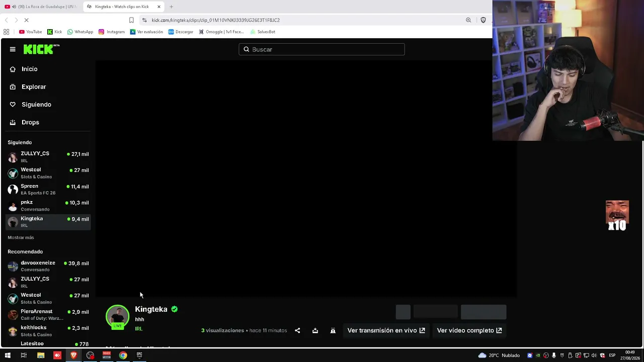Open the Instagram bookmark
Viewport: 644px width, 362px height.
112,32
